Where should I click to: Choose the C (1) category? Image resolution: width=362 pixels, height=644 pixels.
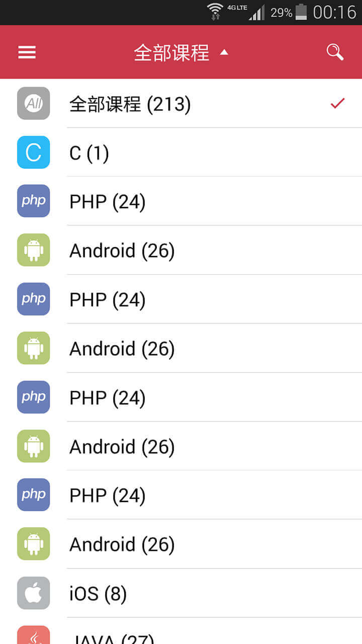(89, 153)
